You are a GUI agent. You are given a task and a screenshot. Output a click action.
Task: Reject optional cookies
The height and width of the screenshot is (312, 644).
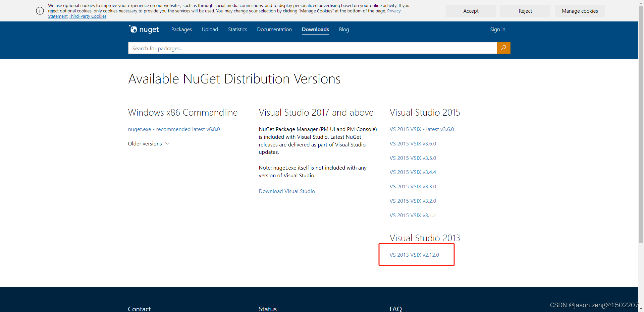pyautogui.click(x=525, y=11)
